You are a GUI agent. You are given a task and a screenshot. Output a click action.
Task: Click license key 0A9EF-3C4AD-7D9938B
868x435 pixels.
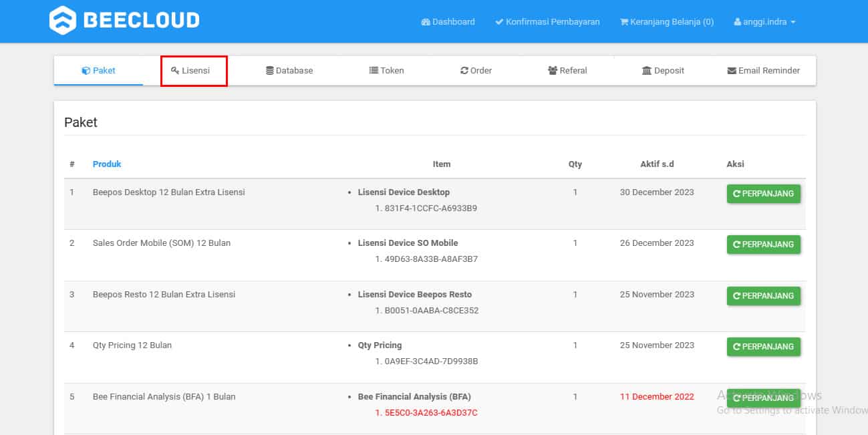[432, 361]
